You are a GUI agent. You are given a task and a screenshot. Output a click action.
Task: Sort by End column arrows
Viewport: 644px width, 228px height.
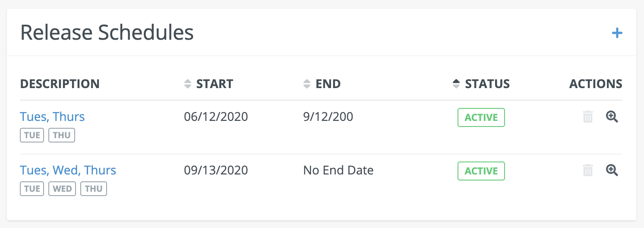pos(306,84)
